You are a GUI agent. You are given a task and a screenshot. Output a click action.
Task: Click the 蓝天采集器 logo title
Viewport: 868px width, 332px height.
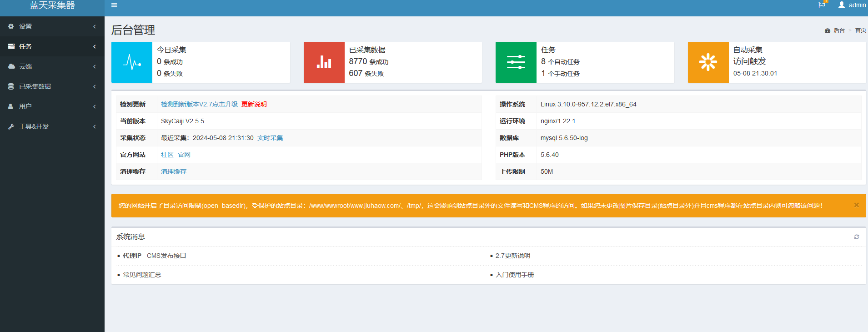(x=52, y=5)
